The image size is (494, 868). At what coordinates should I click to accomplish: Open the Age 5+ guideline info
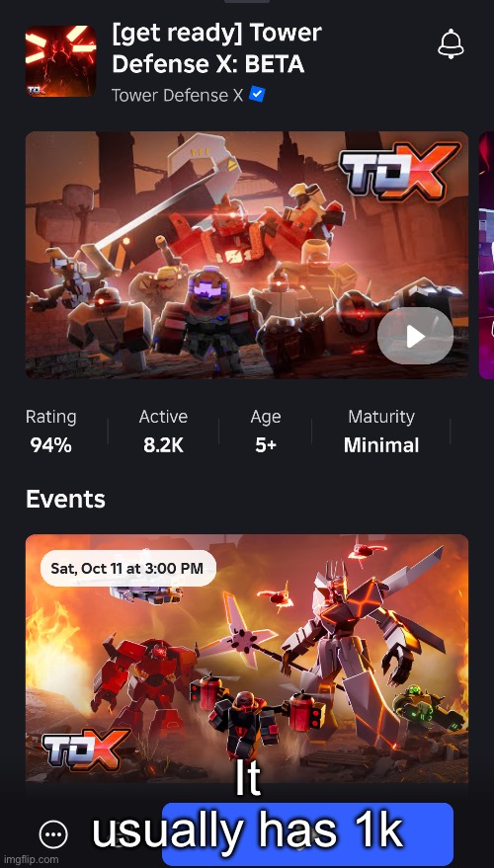266,432
